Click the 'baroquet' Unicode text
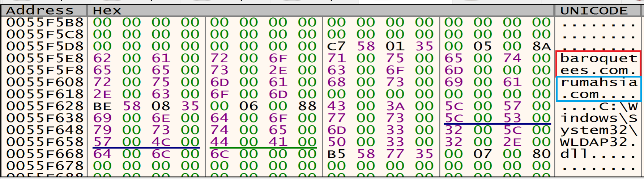Screen dimensions: 644x179 598,58
